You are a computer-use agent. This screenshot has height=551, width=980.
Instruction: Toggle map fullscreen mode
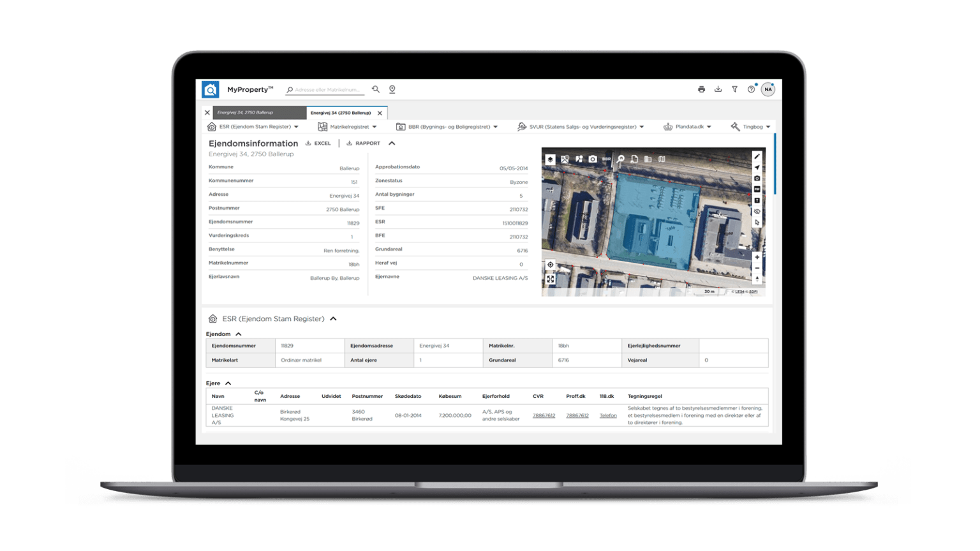coord(550,279)
